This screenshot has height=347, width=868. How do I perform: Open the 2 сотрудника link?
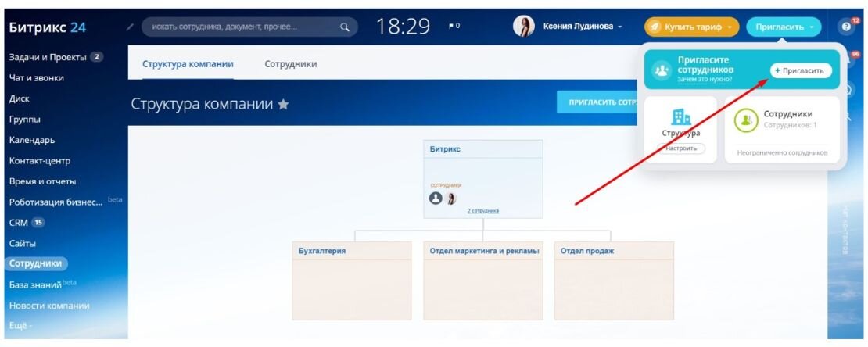pos(482,211)
